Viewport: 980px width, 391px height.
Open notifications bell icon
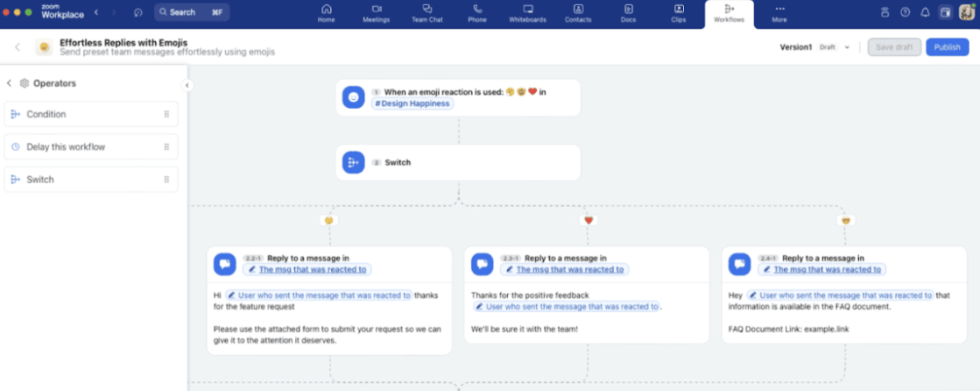pyautogui.click(x=925, y=12)
